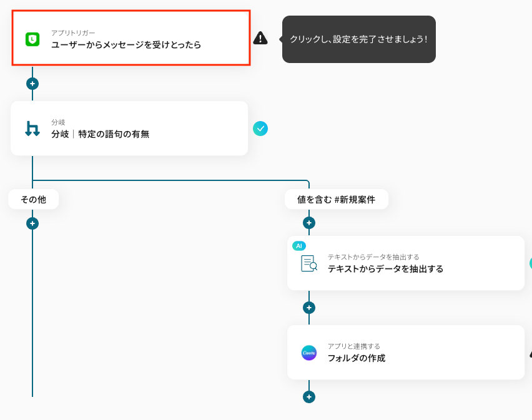Click the warning icon beside the trigger card
Screen dimensions: 532x420
click(260, 38)
